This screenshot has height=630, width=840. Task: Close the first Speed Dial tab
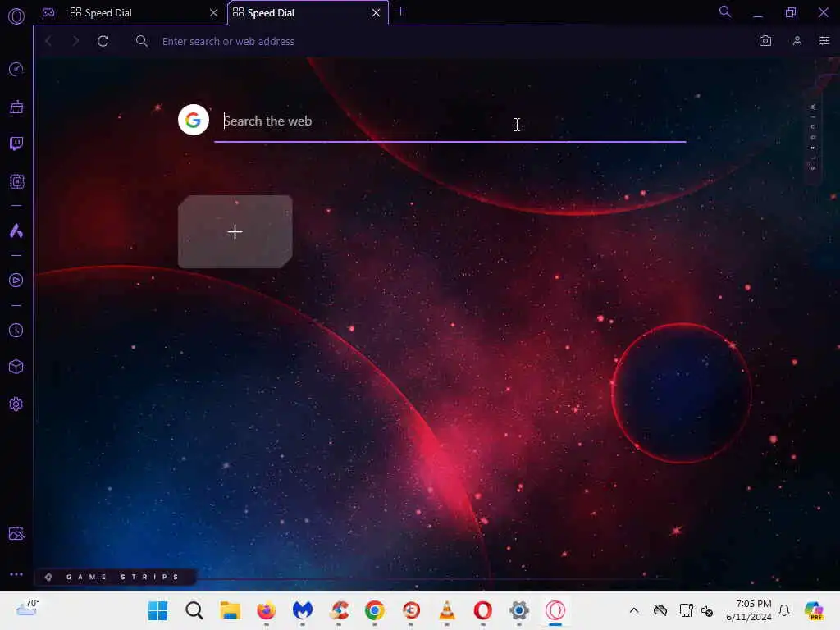coord(214,13)
